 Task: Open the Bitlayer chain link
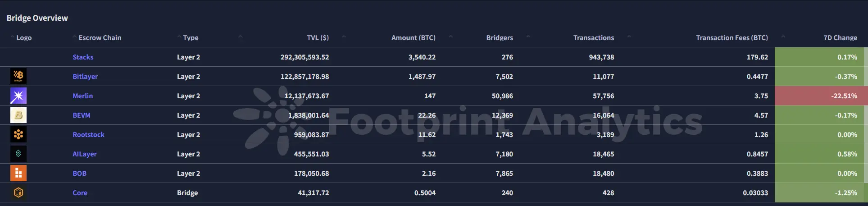(x=85, y=77)
